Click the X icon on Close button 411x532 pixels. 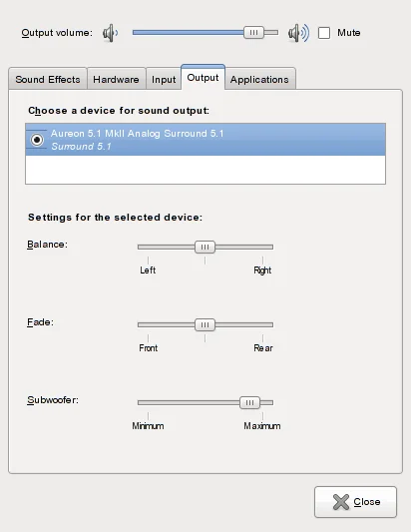(x=341, y=502)
